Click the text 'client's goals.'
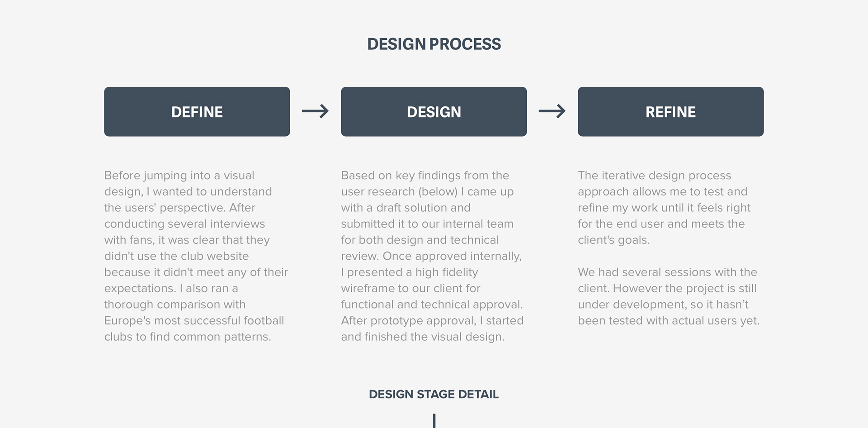Viewport: 868px width, 428px height. pos(613,240)
